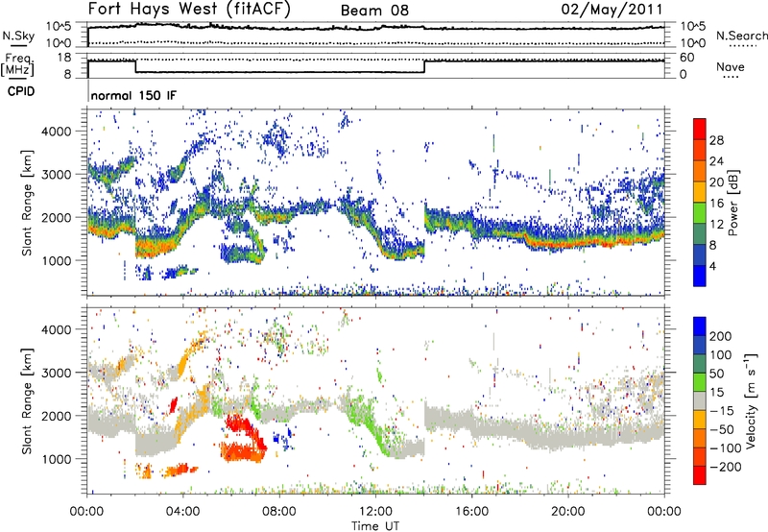Click the 'Time UT' axis label
This screenshot has width=768, height=532.
pyautogui.click(x=375, y=526)
